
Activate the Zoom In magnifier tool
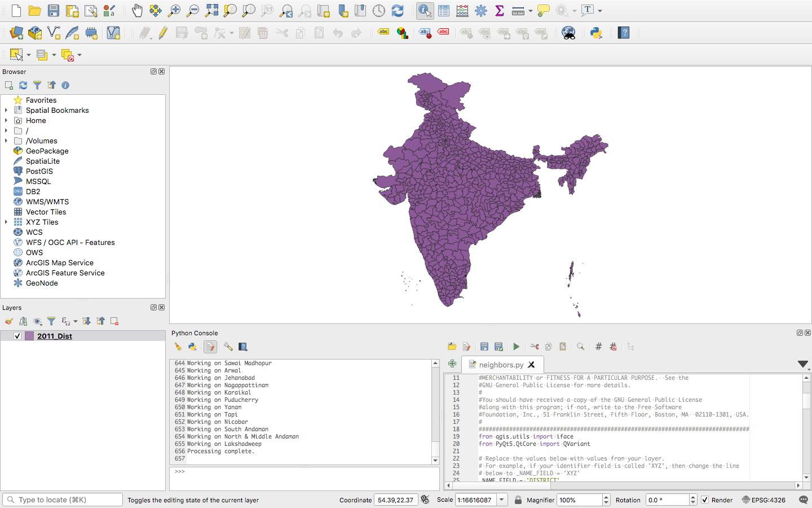[174, 10]
